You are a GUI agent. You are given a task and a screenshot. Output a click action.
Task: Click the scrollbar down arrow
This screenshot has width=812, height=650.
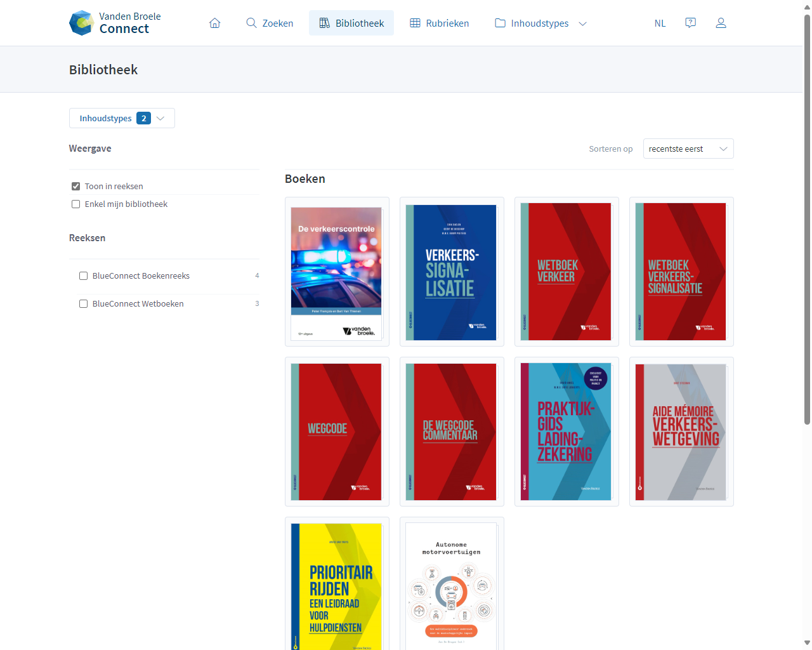click(x=807, y=644)
